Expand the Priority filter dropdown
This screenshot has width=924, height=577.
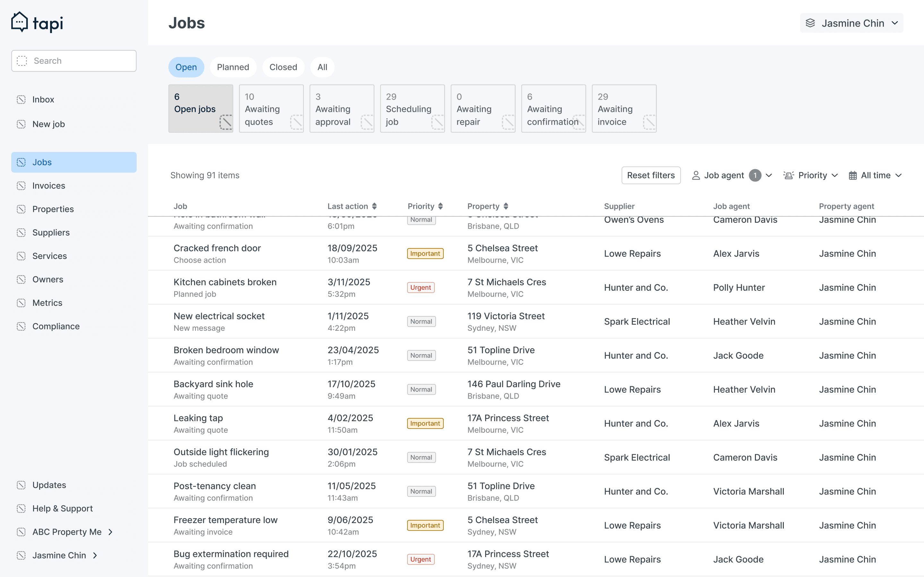point(810,175)
